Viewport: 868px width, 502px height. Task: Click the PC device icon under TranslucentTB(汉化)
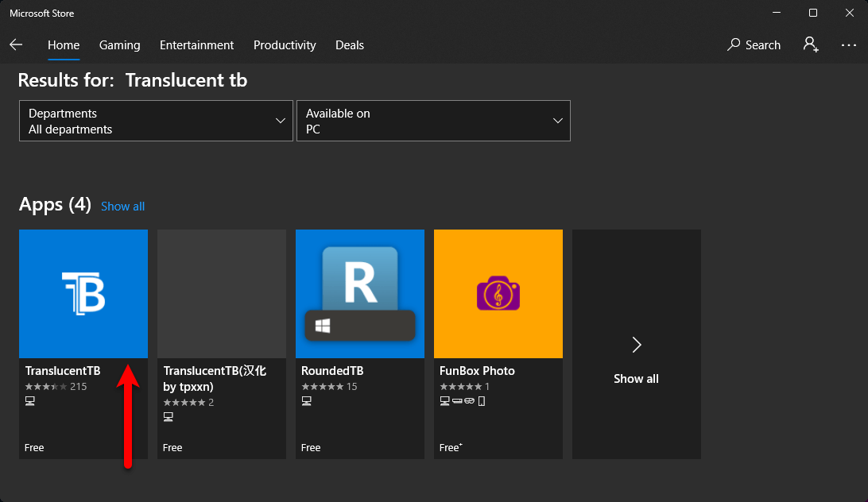[169, 416]
